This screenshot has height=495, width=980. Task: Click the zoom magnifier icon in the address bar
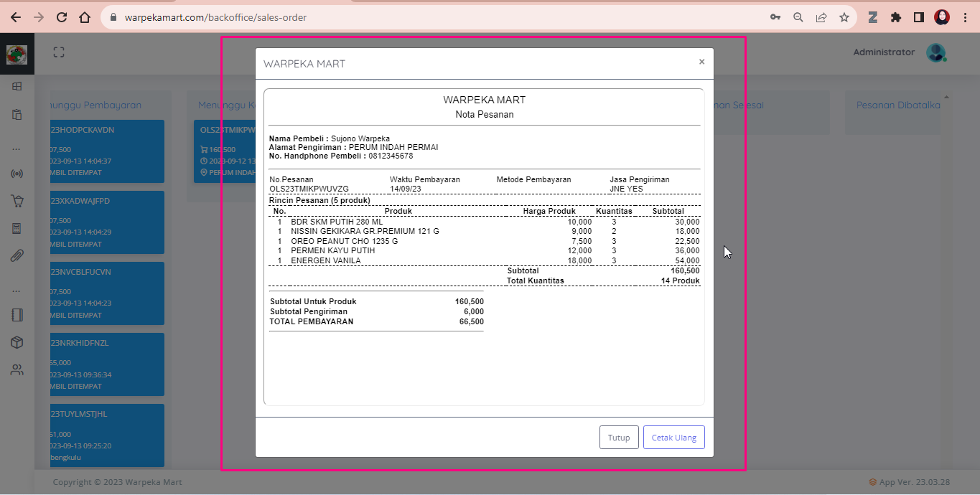point(798,17)
